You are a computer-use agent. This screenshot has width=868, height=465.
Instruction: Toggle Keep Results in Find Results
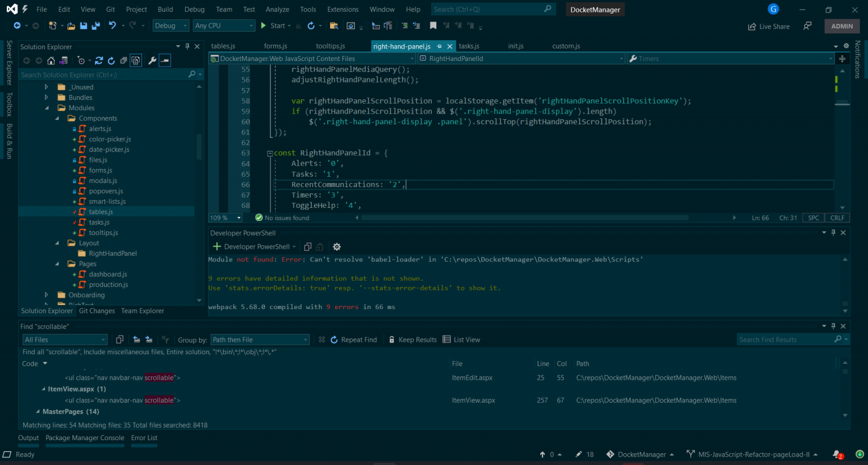(x=414, y=339)
